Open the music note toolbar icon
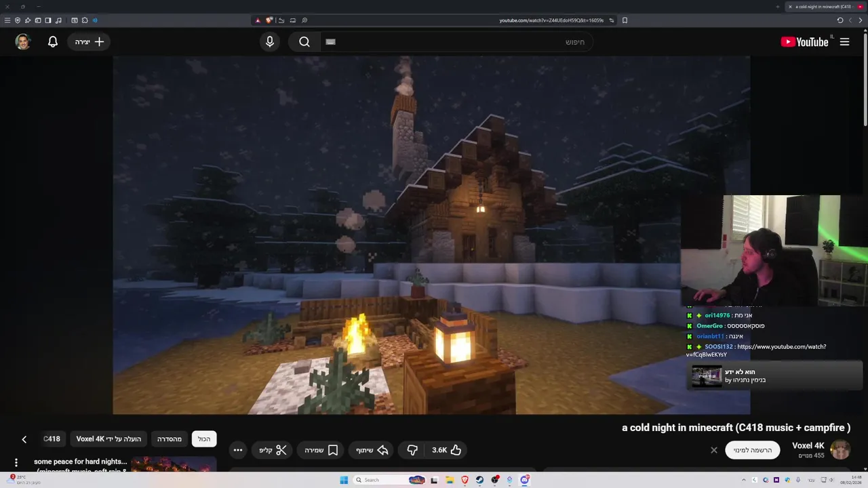 click(x=58, y=20)
